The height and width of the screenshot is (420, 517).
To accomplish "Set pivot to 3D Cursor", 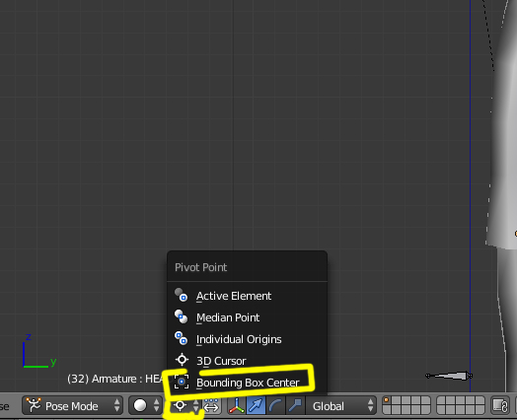I will 247,361.
